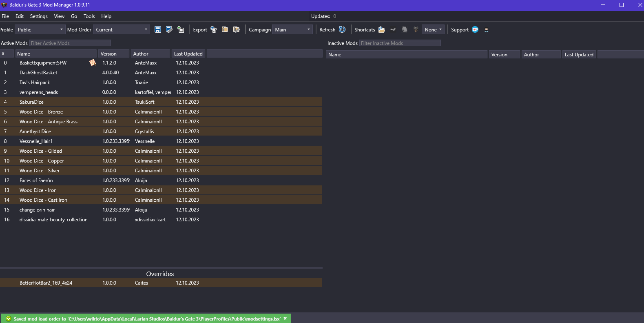The width and height of the screenshot is (644, 323).
Task: Select the Vessnelle_Hair1 mod
Action: click(161, 141)
